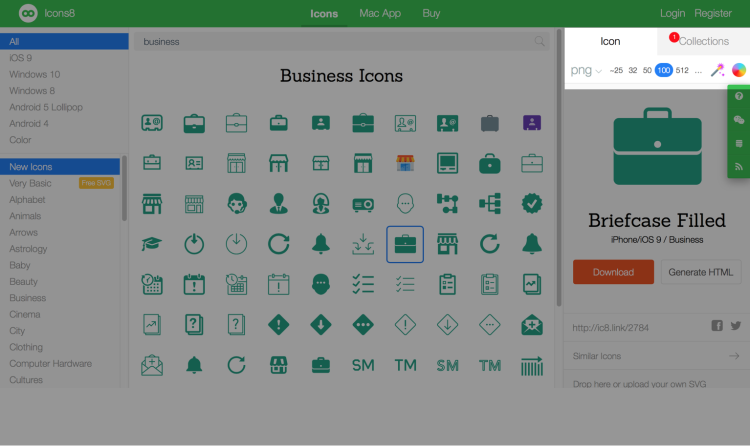Open the help question mark side button
Image resolution: width=750 pixels, height=446 pixels.
click(x=739, y=96)
